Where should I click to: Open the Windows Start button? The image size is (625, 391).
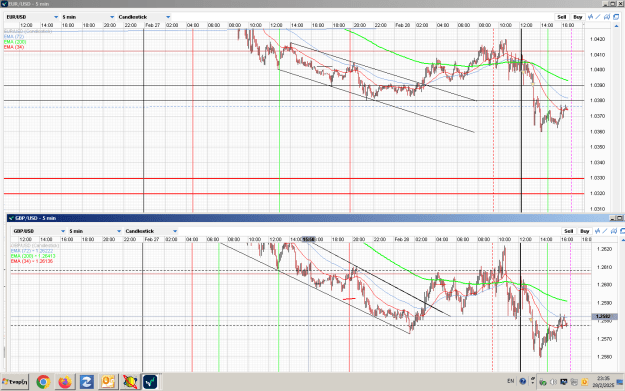pyautogui.click(x=15, y=382)
